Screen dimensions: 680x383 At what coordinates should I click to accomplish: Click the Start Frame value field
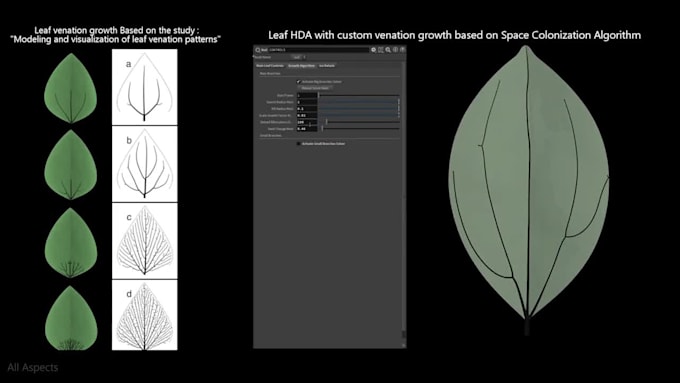tap(307, 95)
